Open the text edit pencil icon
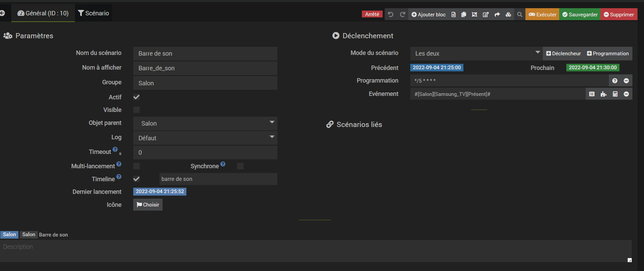Viewport: 644px width, 271px height. [x=486, y=14]
